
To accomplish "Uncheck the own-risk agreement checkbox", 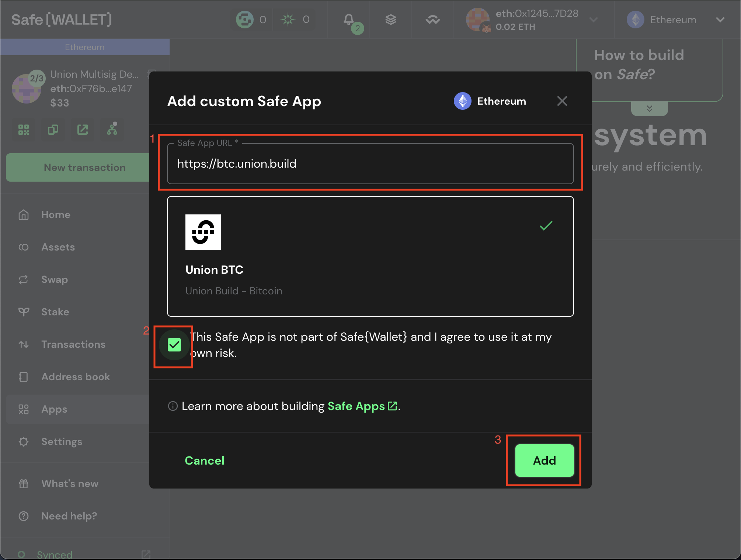I will pyautogui.click(x=174, y=345).
